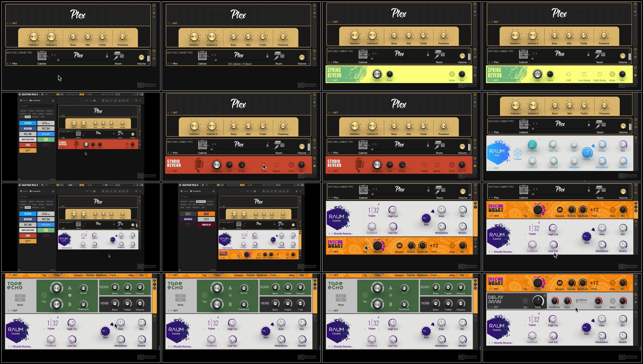The image size is (643, 364).
Task: Click the Psyche Delay value reading 683 ms
Action: coord(378,252)
